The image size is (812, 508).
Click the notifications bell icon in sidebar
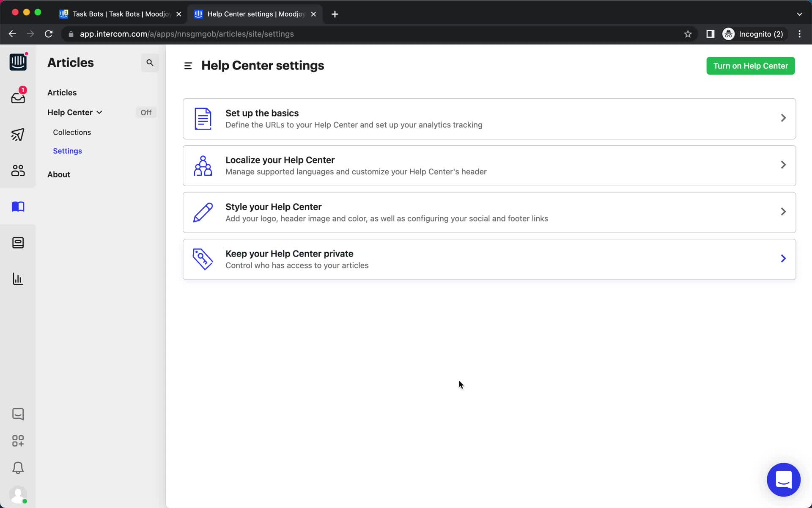18,468
